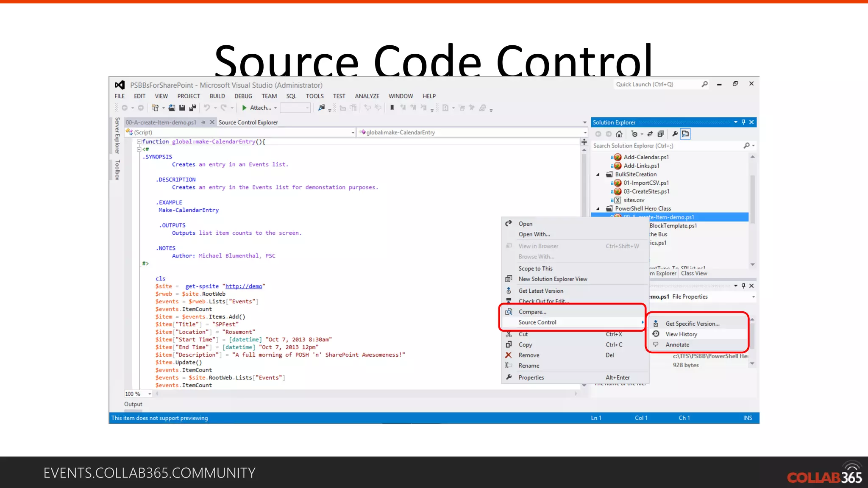Screen dimensions: 868x488
Task: Open the document tabs overflow dropdown
Action: pyautogui.click(x=585, y=122)
